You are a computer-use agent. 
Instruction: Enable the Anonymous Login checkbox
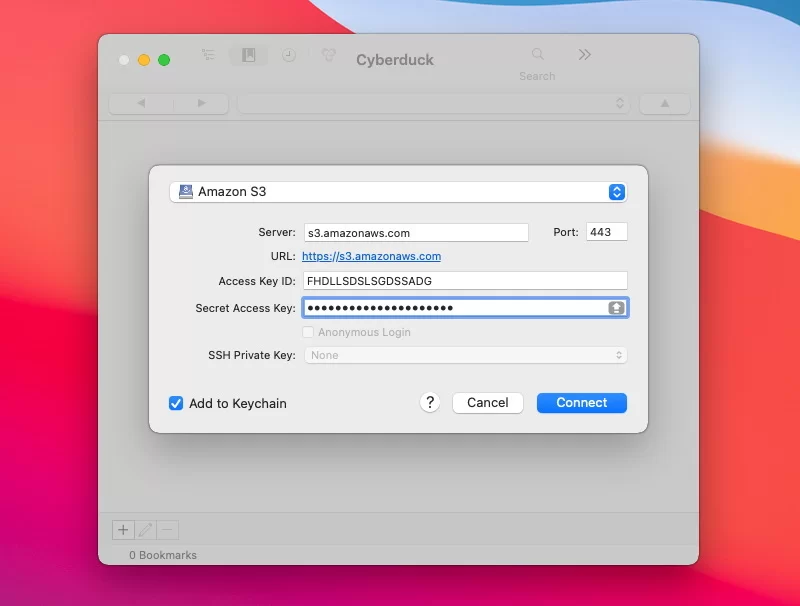[308, 332]
